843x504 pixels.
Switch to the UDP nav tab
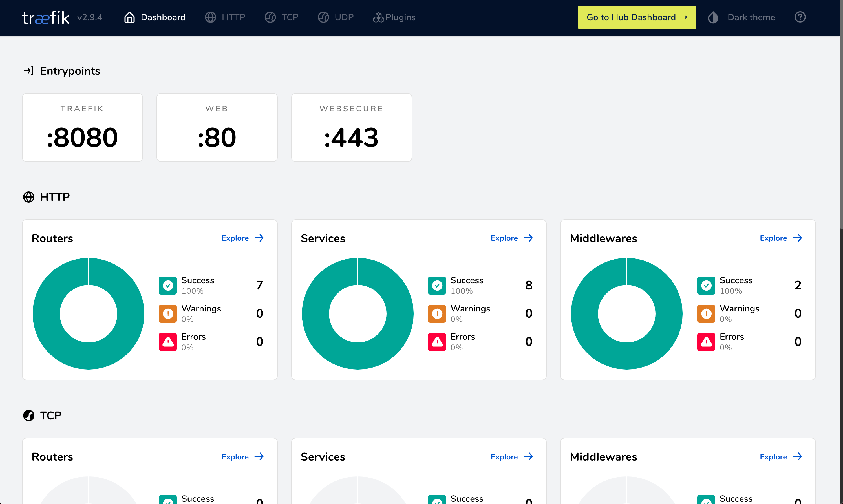[336, 17]
